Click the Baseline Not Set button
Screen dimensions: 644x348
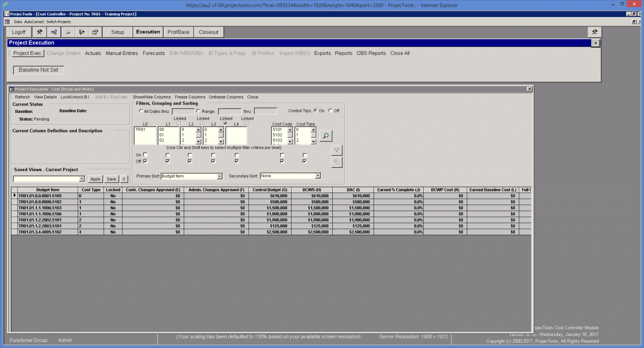coord(38,70)
